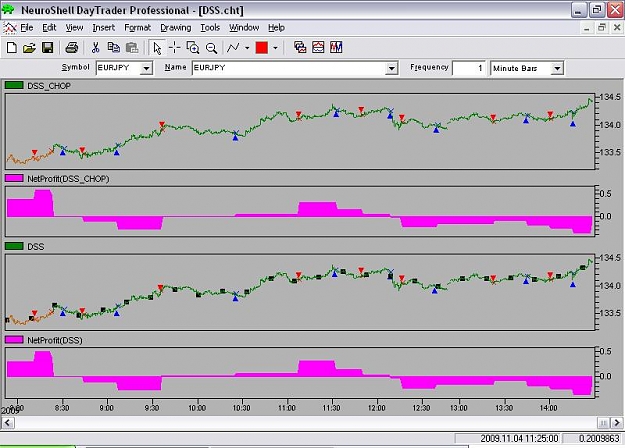Copy selection using the copy icon
The width and height of the screenshot is (625, 448).
pos(114,48)
